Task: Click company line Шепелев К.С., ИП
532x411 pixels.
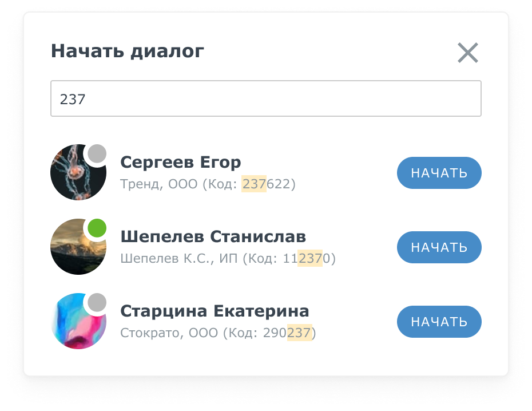Action: pyautogui.click(x=228, y=259)
